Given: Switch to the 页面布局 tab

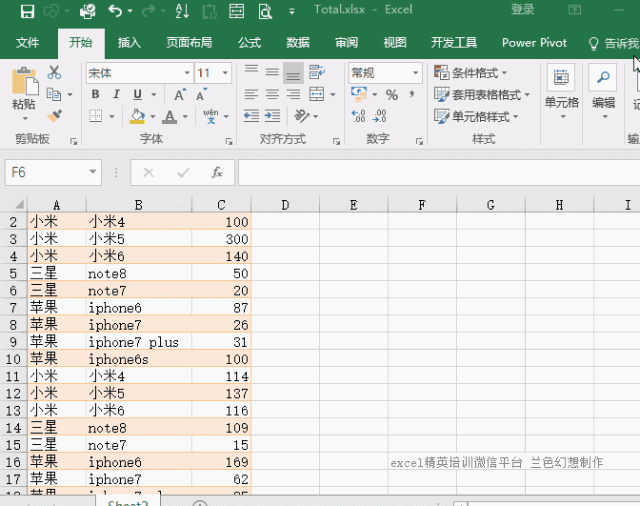Looking at the screenshot, I should 189,42.
